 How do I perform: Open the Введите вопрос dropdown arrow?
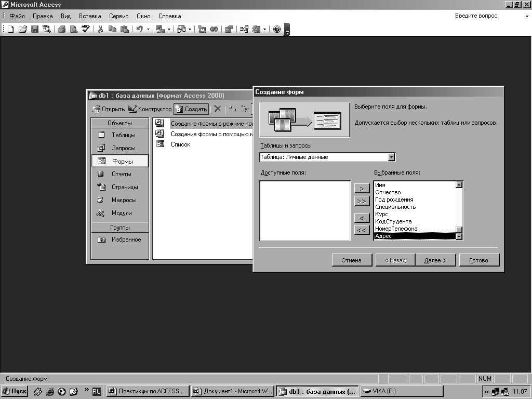[x=527, y=16]
